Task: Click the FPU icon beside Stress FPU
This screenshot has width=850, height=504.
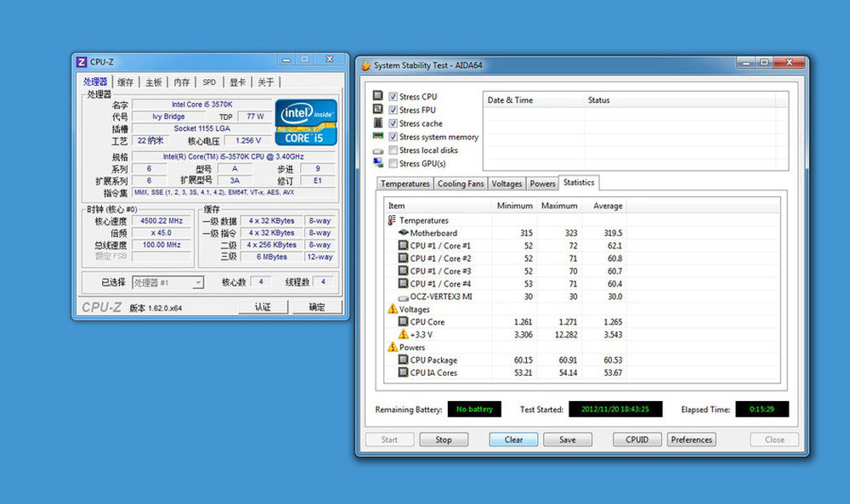Action: [378, 109]
